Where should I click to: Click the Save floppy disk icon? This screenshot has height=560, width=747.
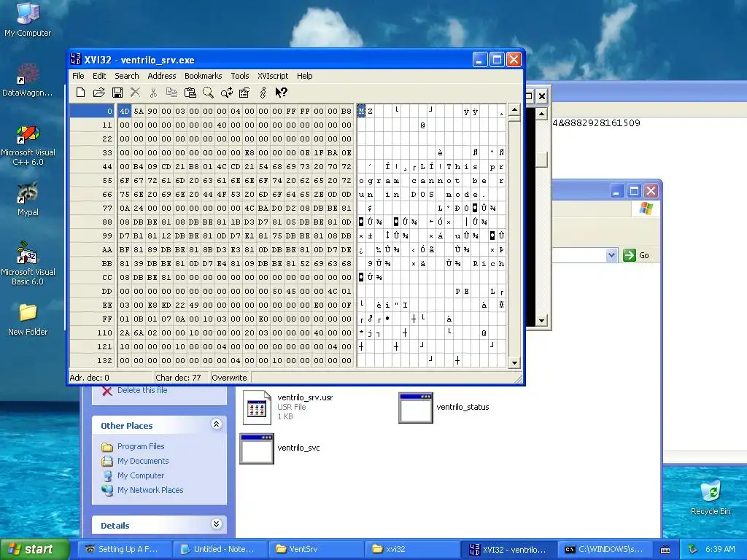tap(117, 93)
